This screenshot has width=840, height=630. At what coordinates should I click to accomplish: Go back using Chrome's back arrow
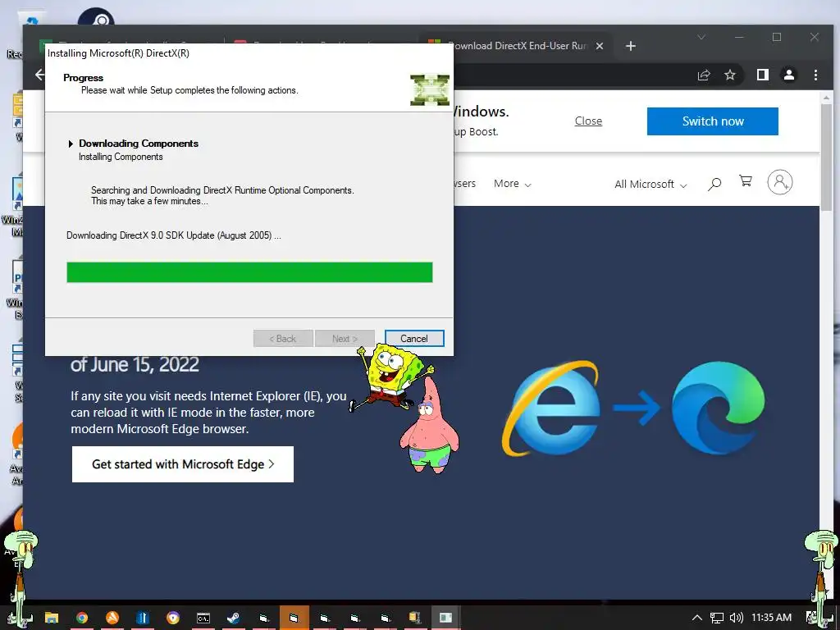point(39,75)
